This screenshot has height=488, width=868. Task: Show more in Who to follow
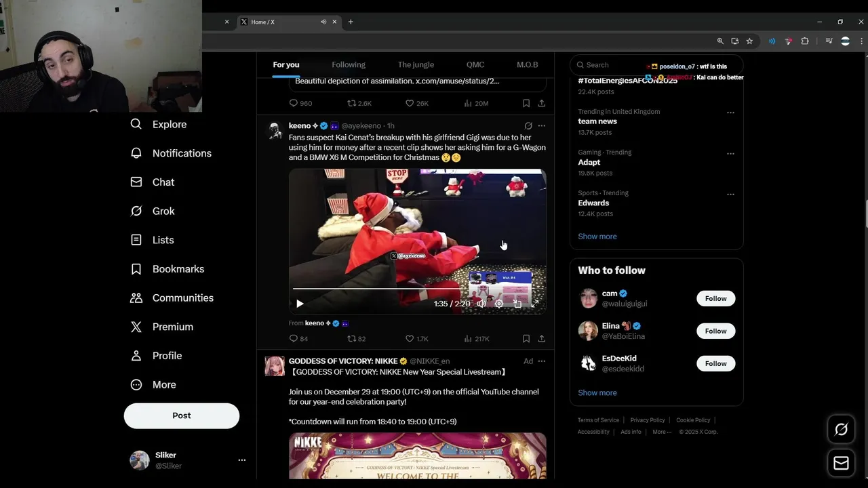coord(597,393)
